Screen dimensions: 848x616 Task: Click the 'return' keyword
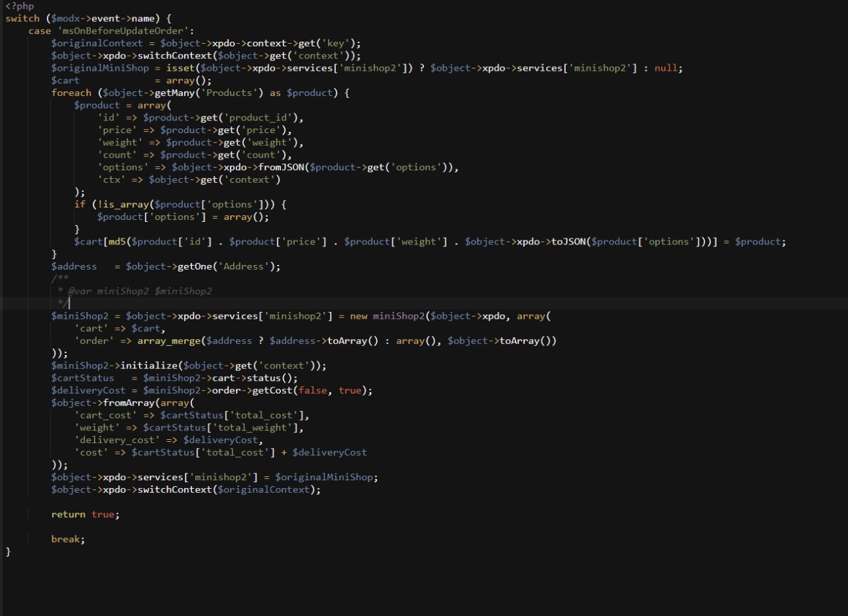pyautogui.click(x=68, y=515)
